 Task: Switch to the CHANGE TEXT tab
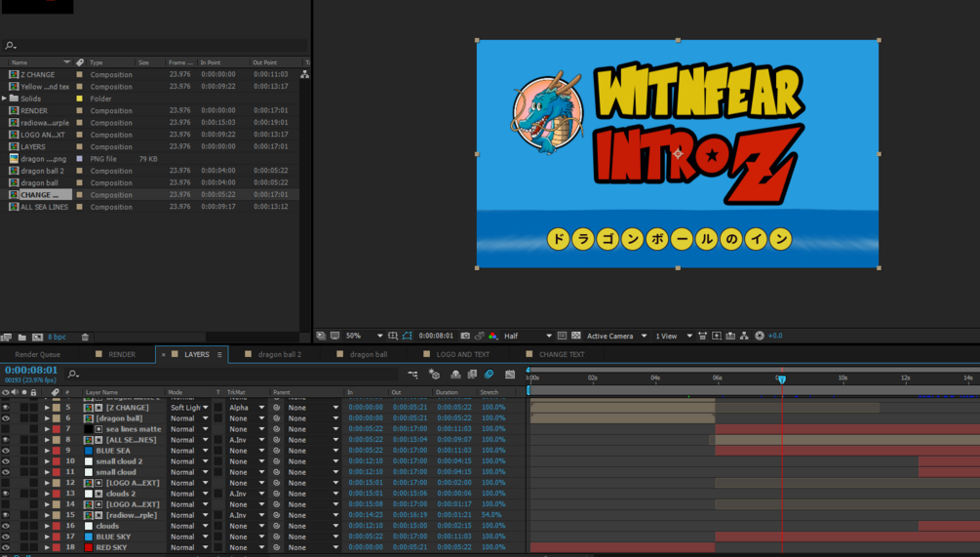(556, 354)
